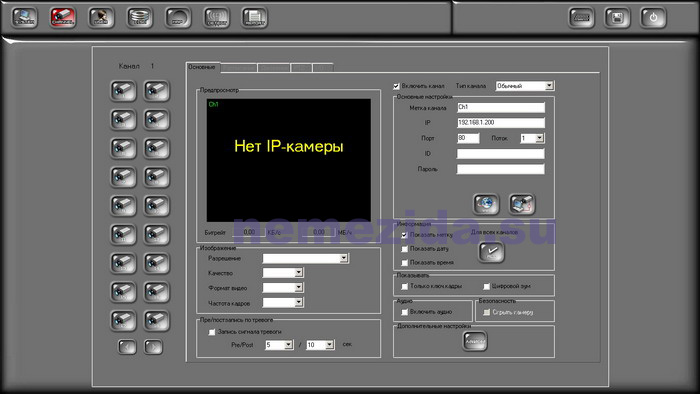This screenshot has width=700, height=394.
Task: Select channel 1 camera button
Action: coord(123,91)
